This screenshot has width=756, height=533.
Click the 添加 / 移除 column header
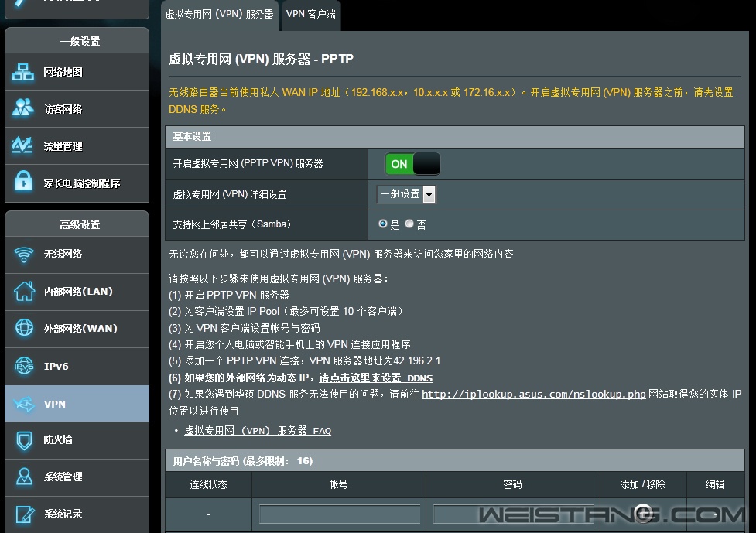(643, 484)
